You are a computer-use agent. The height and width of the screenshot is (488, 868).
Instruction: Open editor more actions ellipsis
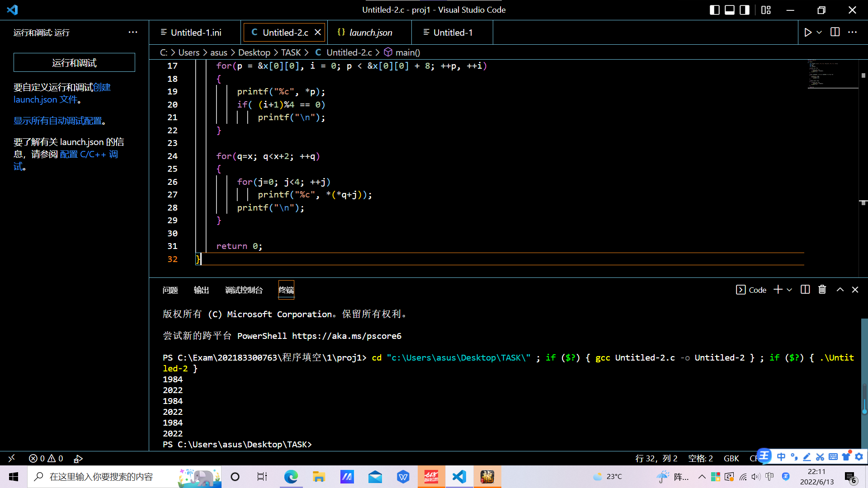pos(853,32)
